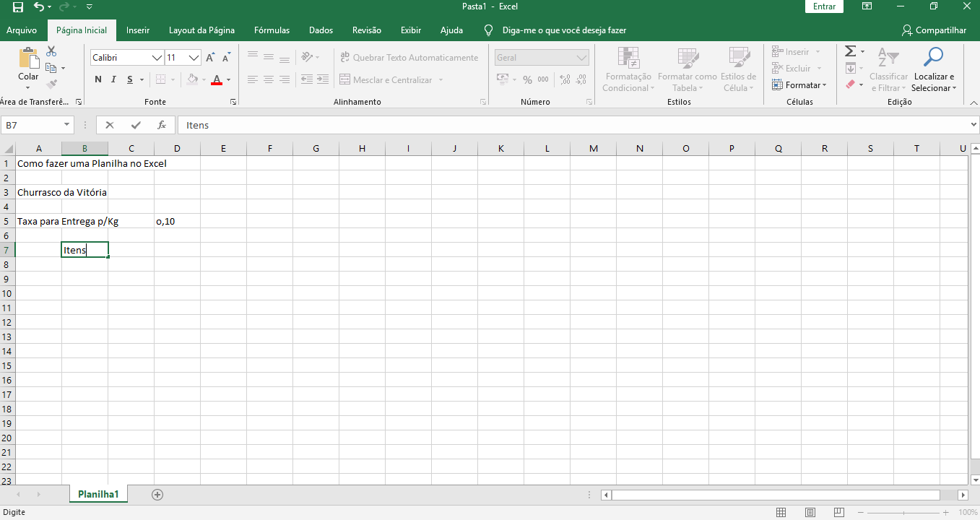Click the Cut scissors icon
Viewport: 980px width, 520px height.
tap(51, 51)
